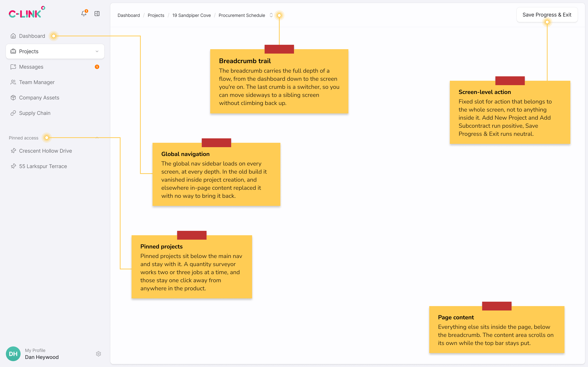Click the DH profile avatar
The image size is (588, 367).
[x=13, y=354]
